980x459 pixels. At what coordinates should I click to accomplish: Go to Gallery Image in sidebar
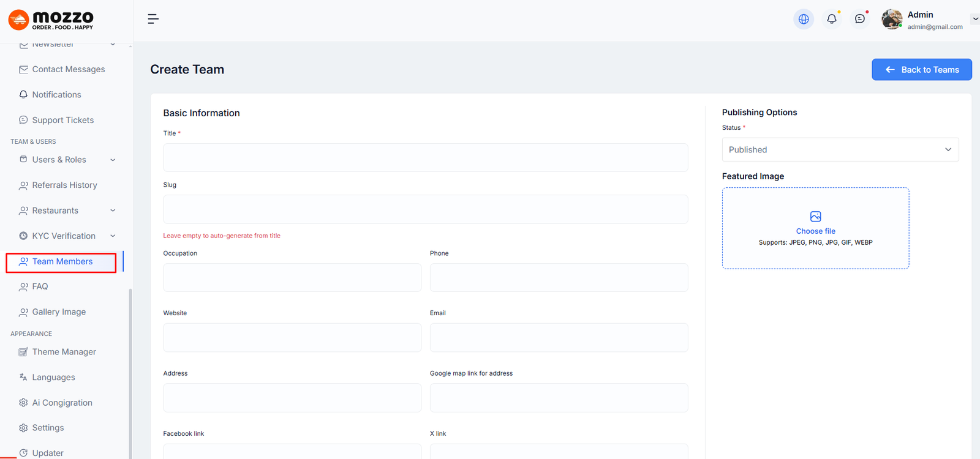[59, 312]
